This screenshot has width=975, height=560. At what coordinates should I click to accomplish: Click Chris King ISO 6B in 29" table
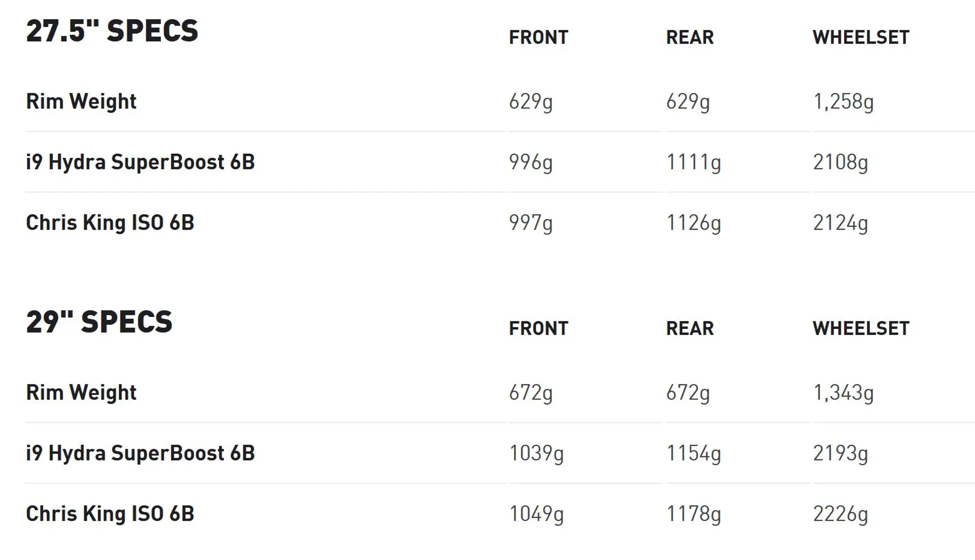coord(110,514)
